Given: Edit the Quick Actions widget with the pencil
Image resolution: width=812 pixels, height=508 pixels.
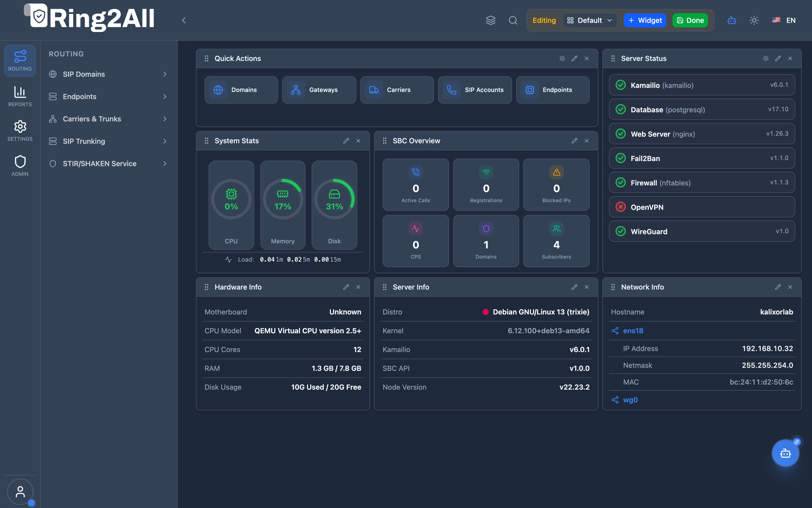Looking at the screenshot, I should (x=574, y=58).
